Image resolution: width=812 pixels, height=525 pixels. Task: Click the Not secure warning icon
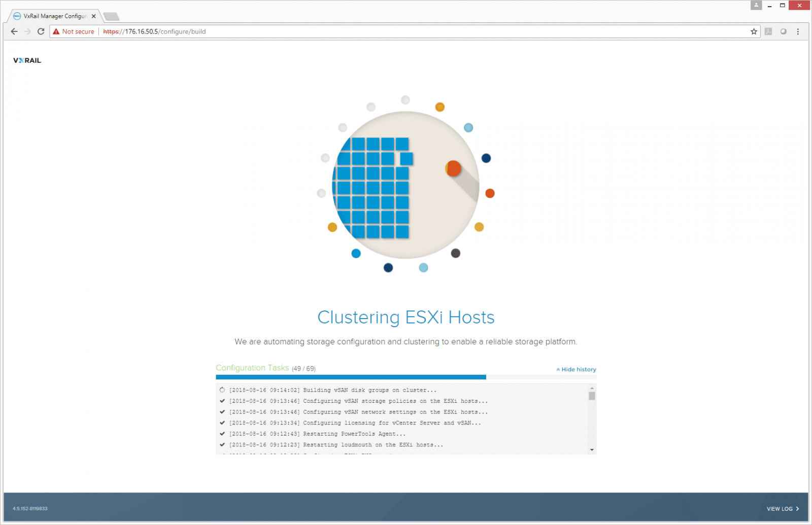(56, 31)
